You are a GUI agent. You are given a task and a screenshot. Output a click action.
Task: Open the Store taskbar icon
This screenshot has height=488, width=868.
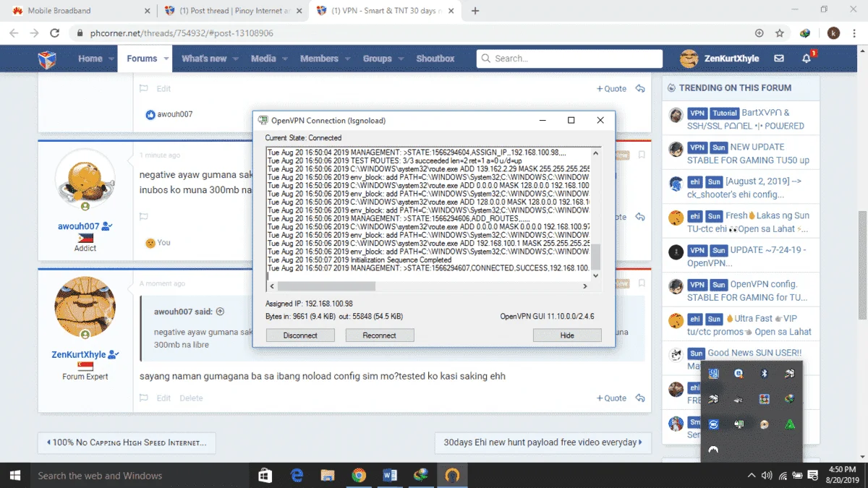click(265, 476)
